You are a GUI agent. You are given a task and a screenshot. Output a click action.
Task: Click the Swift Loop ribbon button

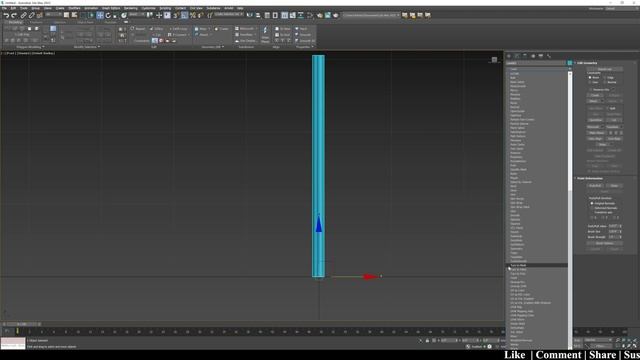(178, 29)
